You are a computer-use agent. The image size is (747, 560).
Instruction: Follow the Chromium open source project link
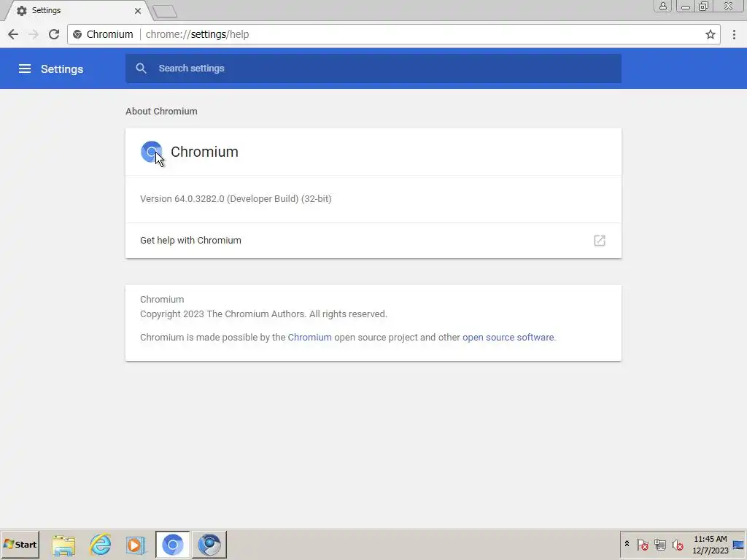pyautogui.click(x=309, y=337)
